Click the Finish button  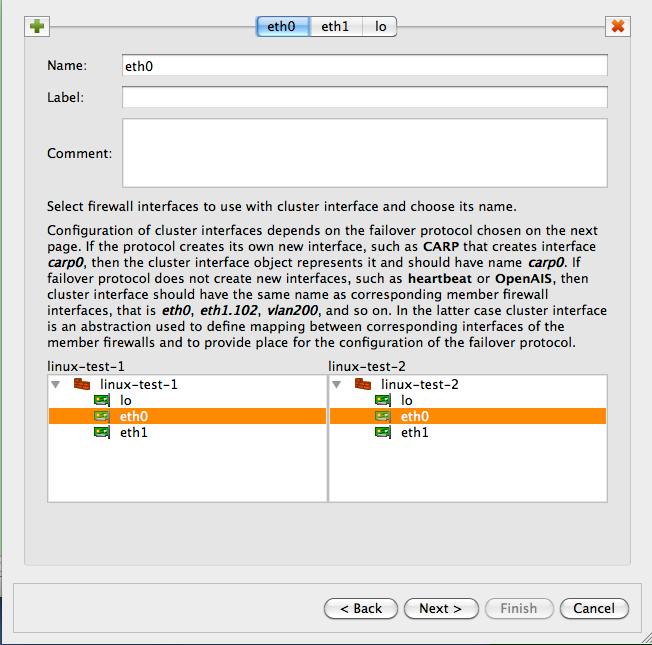click(x=519, y=608)
